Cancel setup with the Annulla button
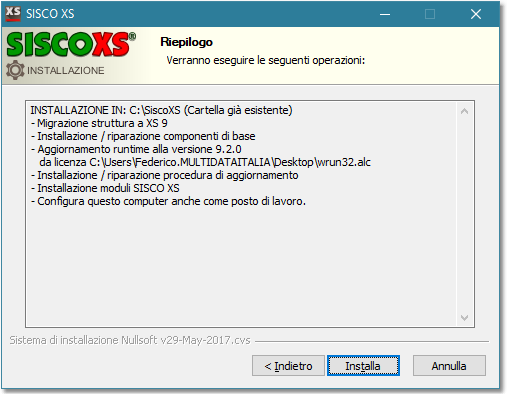The width and height of the screenshot is (507, 396). (x=449, y=366)
